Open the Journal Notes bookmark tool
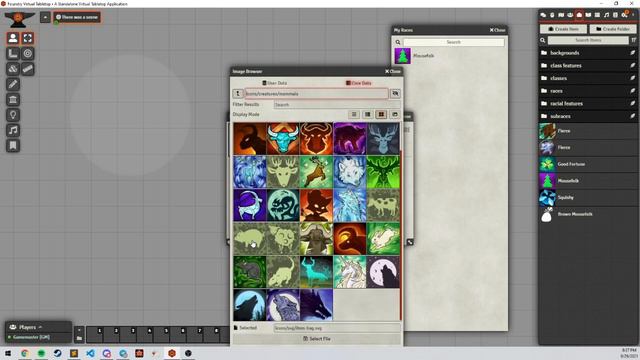Image resolution: width=640 pixels, height=360 pixels. tap(13, 146)
